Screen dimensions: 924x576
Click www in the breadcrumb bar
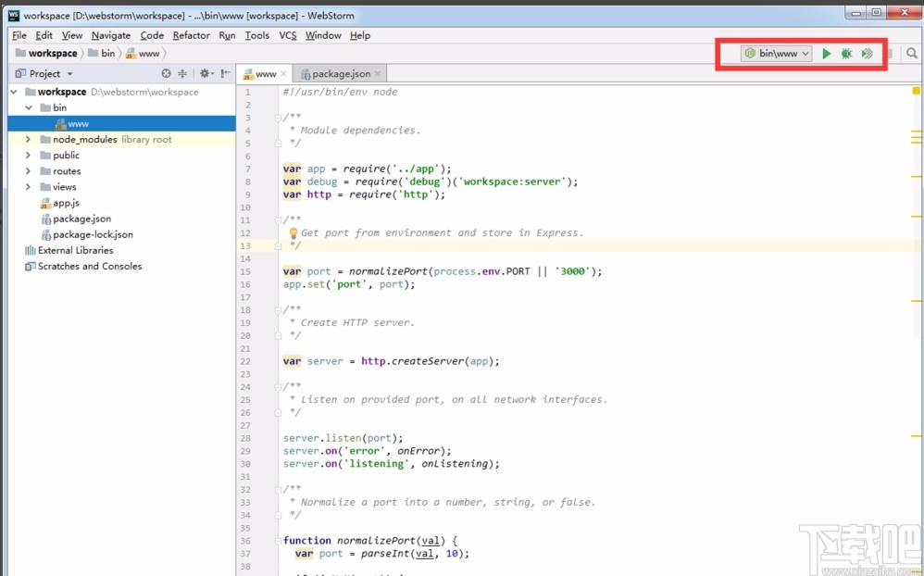tap(142, 54)
